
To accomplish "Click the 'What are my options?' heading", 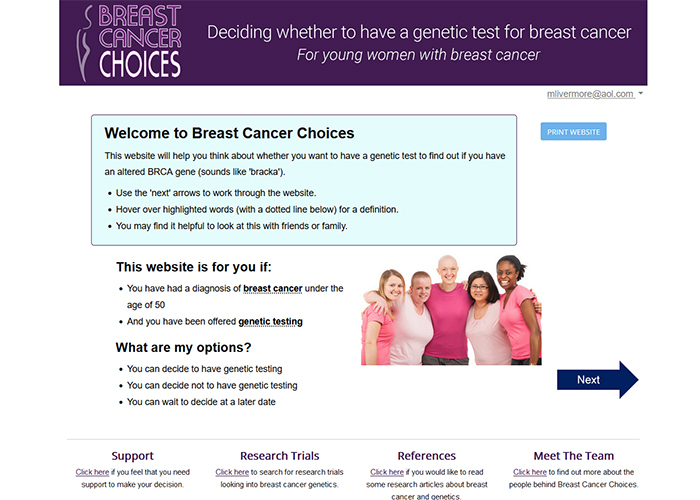I will point(183,347).
